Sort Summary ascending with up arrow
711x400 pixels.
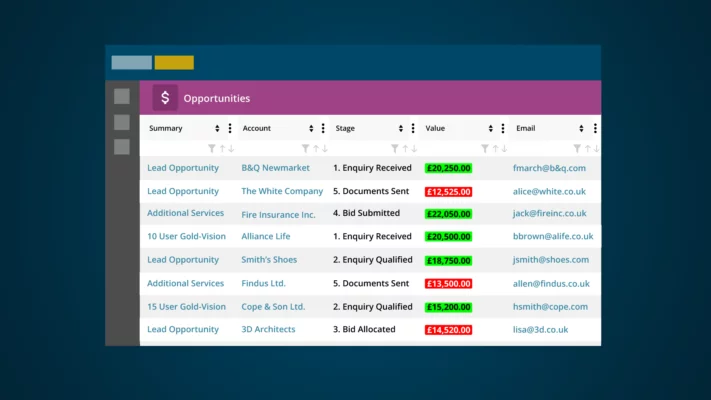[x=223, y=148]
